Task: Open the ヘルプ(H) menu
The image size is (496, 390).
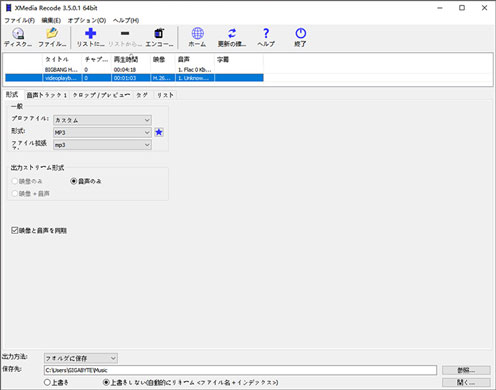Action: pos(126,20)
